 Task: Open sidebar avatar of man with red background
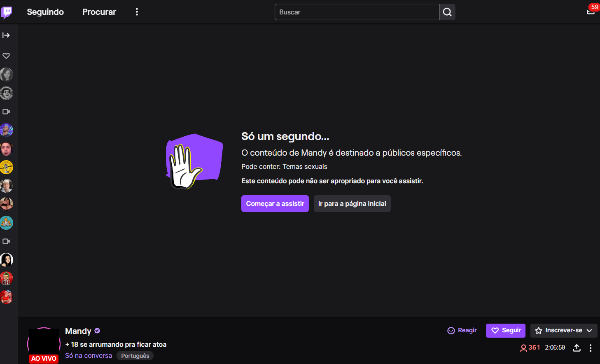[x=6, y=149]
